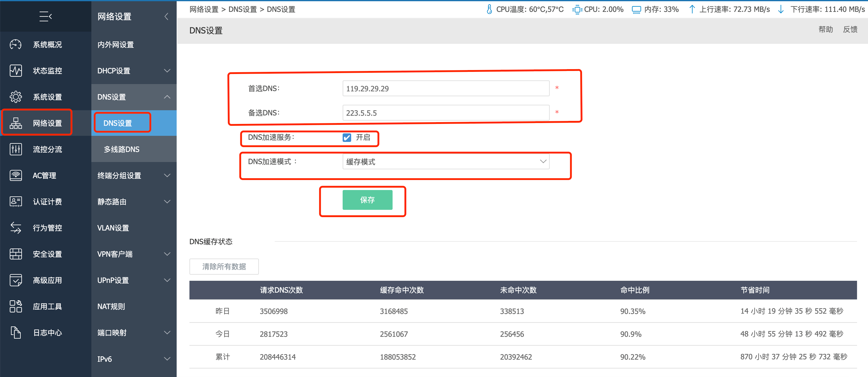
Task: Click the clear all data button
Action: pyautogui.click(x=224, y=266)
